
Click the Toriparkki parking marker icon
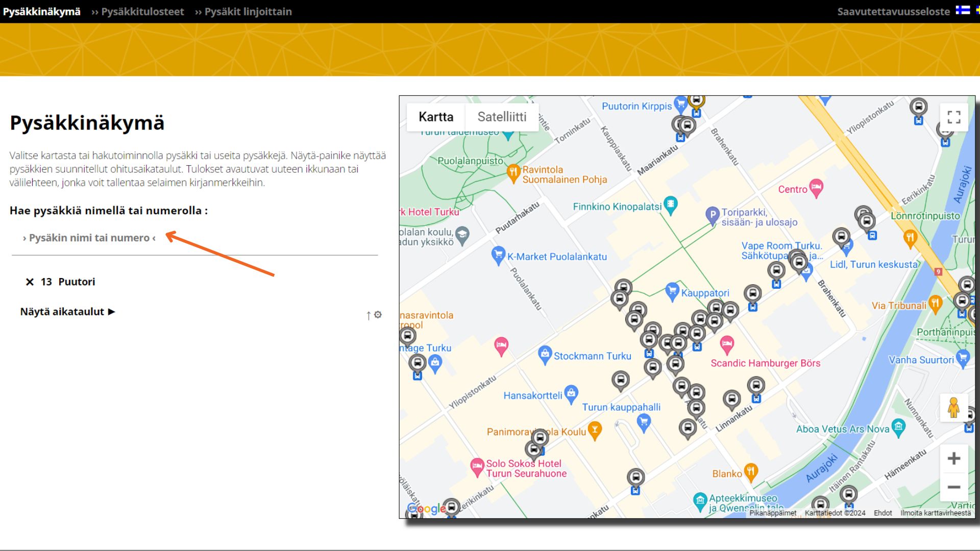tap(712, 215)
